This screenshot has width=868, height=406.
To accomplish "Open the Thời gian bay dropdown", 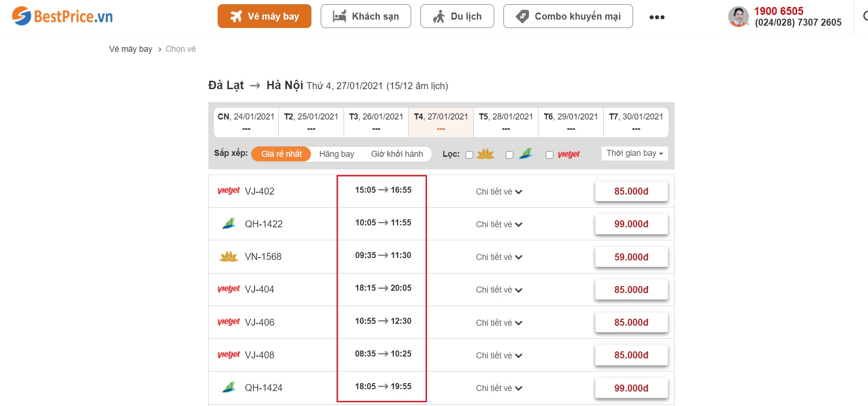I will coord(634,154).
